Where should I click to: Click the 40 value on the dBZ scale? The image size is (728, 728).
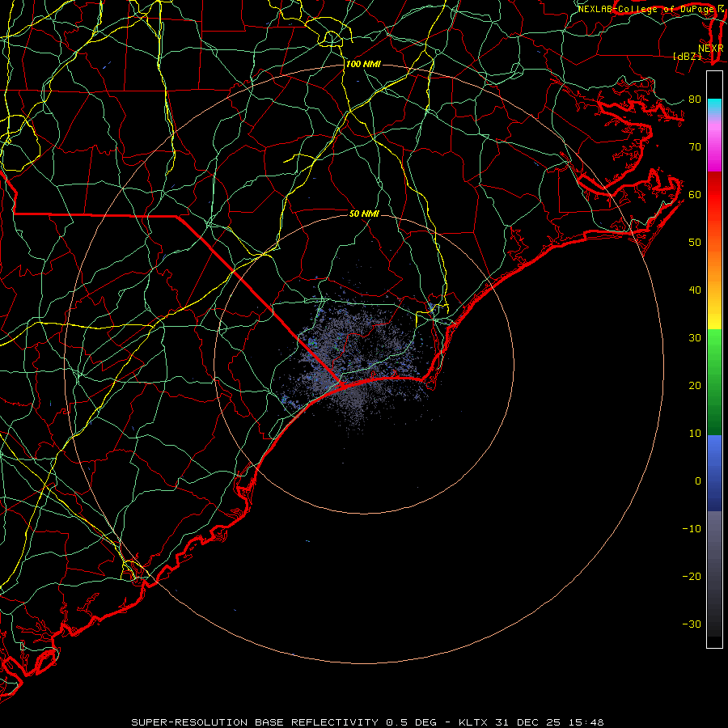point(695,290)
